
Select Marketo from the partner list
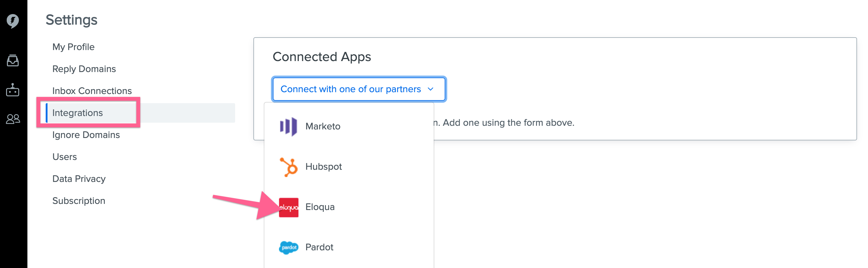tap(349, 127)
